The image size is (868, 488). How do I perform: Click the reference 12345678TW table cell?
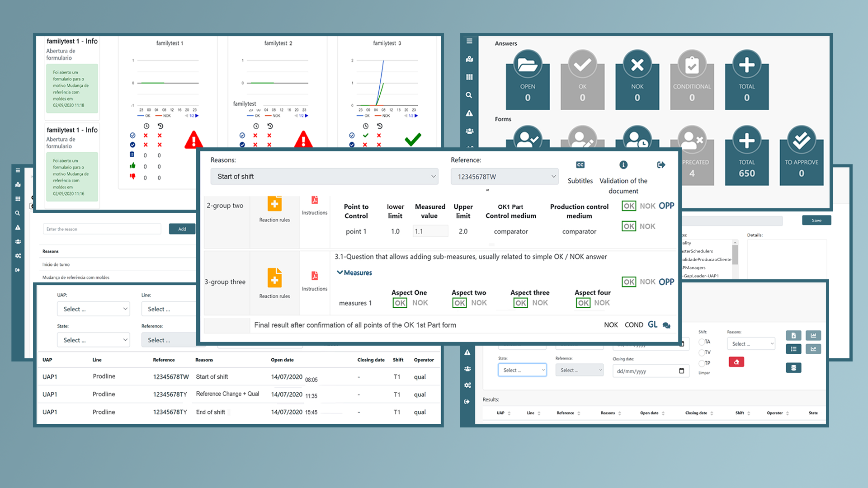tap(171, 377)
